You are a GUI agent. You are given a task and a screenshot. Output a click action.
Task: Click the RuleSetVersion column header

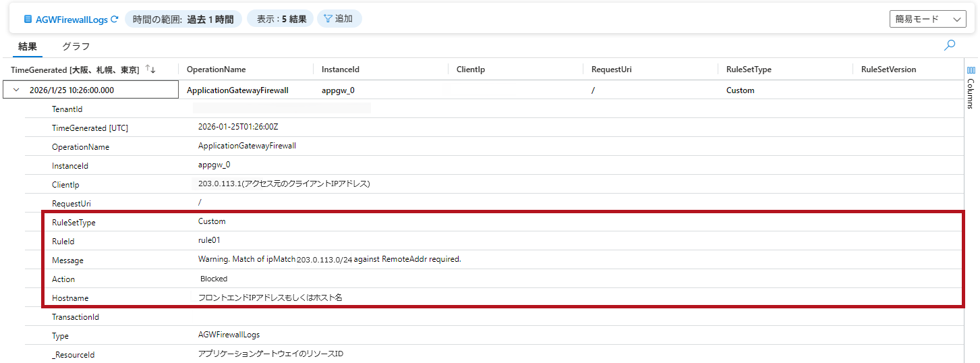[888, 69]
